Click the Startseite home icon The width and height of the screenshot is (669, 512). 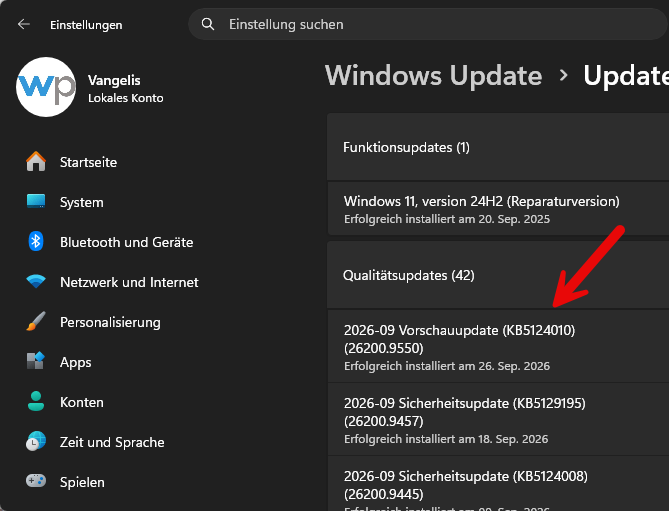[x=36, y=162]
